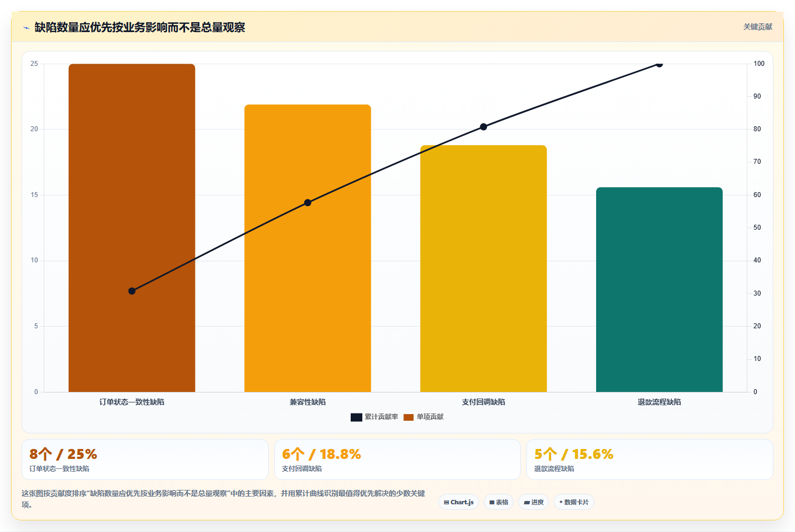Image resolution: width=795 pixels, height=532 pixels.
Task: Click the 支付回调缺陷 caption in the second stat card
Action: click(x=302, y=468)
